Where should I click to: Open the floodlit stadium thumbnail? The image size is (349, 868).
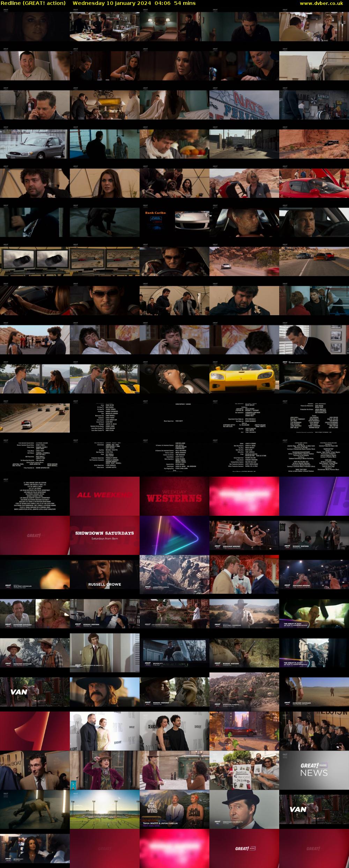[x=105, y=809]
